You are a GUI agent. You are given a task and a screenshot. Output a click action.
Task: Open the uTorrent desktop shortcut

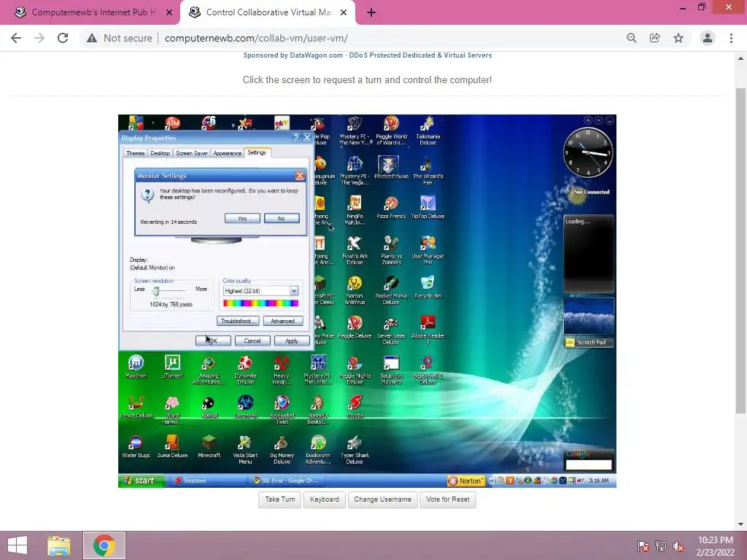tap(172, 367)
